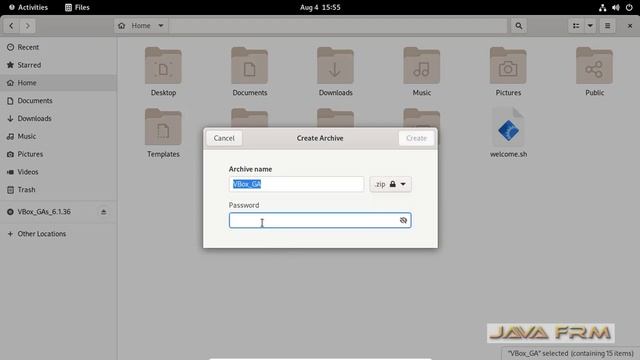Open Documents in the sidebar
This screenshot has height=360, width=640.
[58, 101]
